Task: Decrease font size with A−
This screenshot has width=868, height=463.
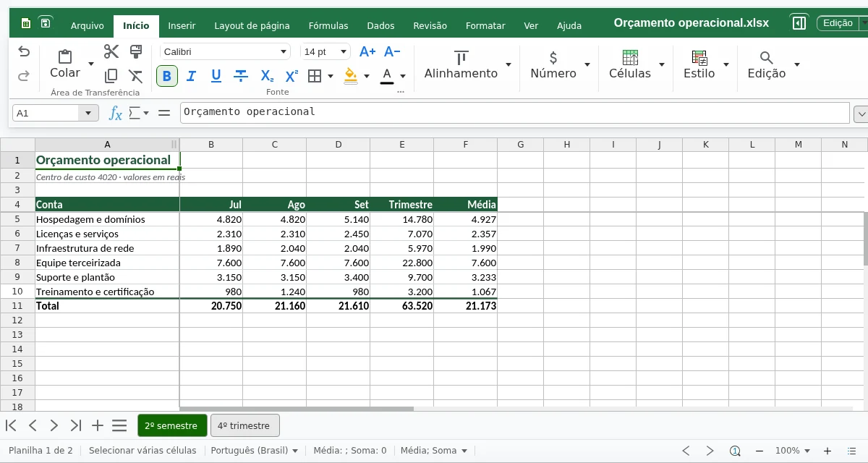Action: (x=392, y=51)
